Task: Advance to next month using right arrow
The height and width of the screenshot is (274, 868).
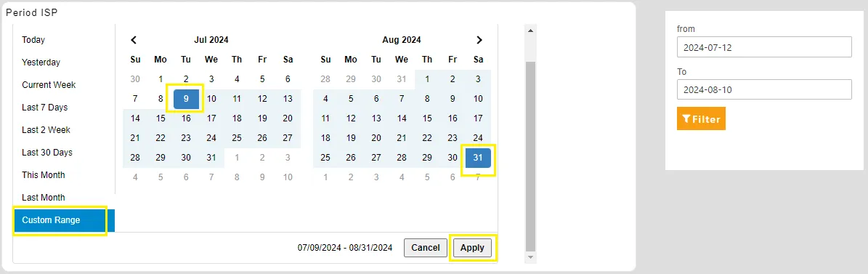Action: [x=479, y=40]
